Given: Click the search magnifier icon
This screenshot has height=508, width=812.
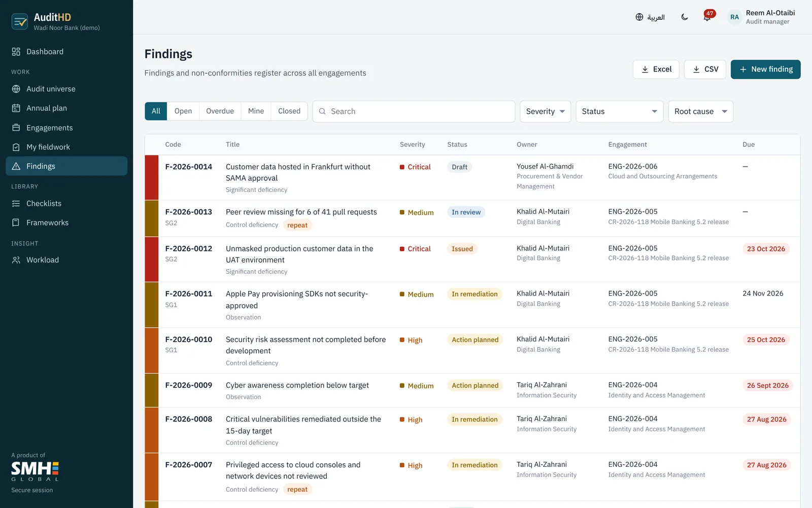Looking at the screenshot, I should tap(322, 111).
